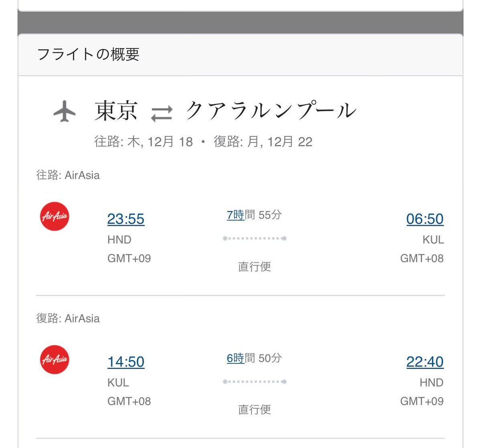
Task: Open the 22:40 arrival time link
Action: pos(424,362)
